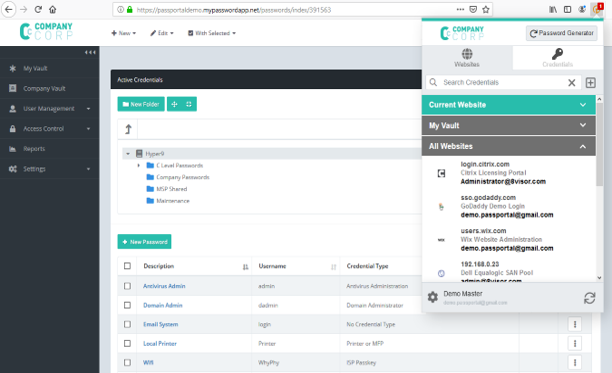Select the login.citrix.com credential entry

pyautogui.click(x=509, y=173)
